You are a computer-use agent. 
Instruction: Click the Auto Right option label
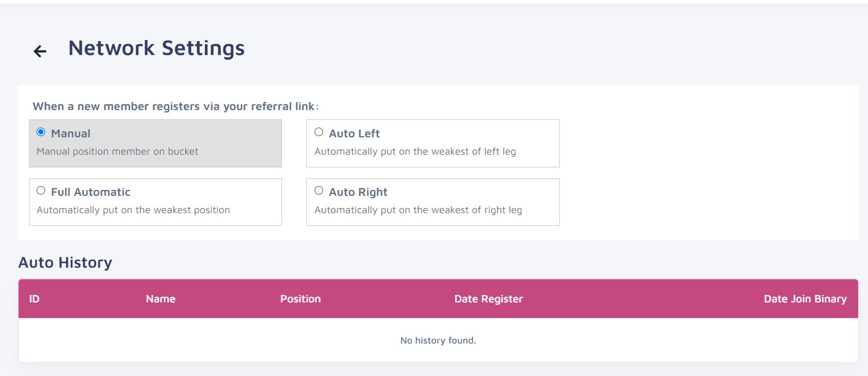tap(358, 192)
